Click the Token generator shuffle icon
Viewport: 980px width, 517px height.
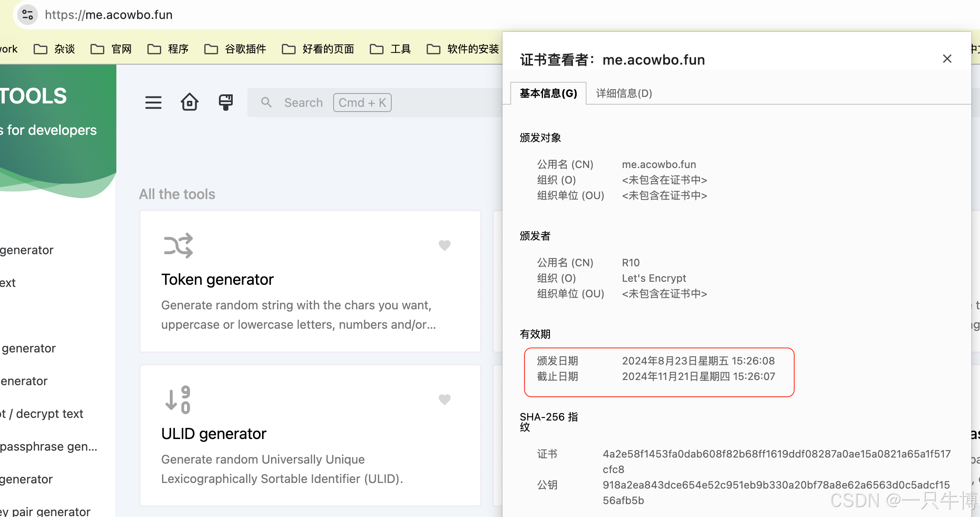(x=178, y=246)
